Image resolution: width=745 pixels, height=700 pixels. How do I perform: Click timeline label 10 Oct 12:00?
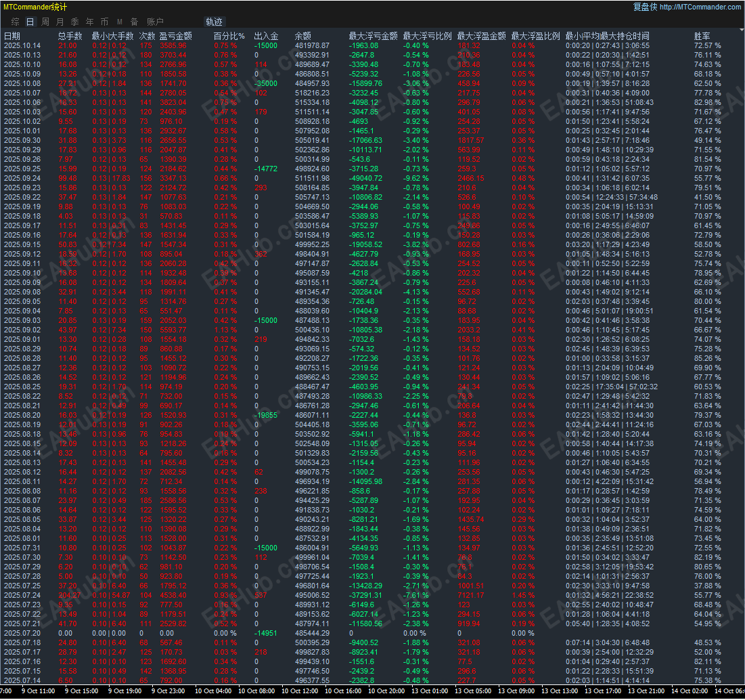tap(299, 691)
